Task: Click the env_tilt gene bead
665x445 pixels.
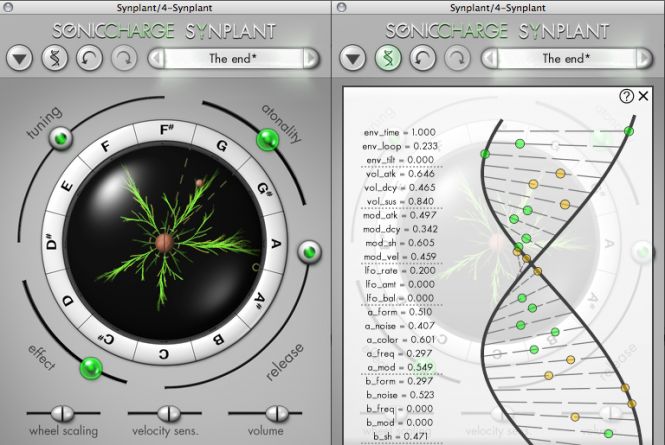Action: (x=485, y=154)
